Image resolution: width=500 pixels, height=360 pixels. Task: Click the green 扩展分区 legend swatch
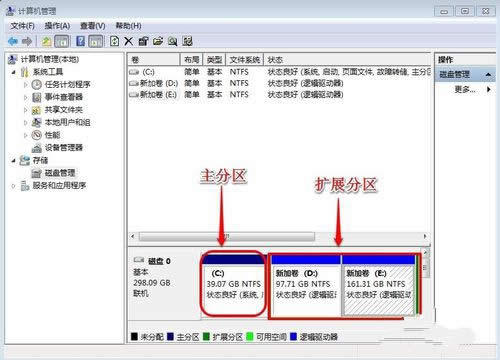pyautogui.click(x=206, y=337)
